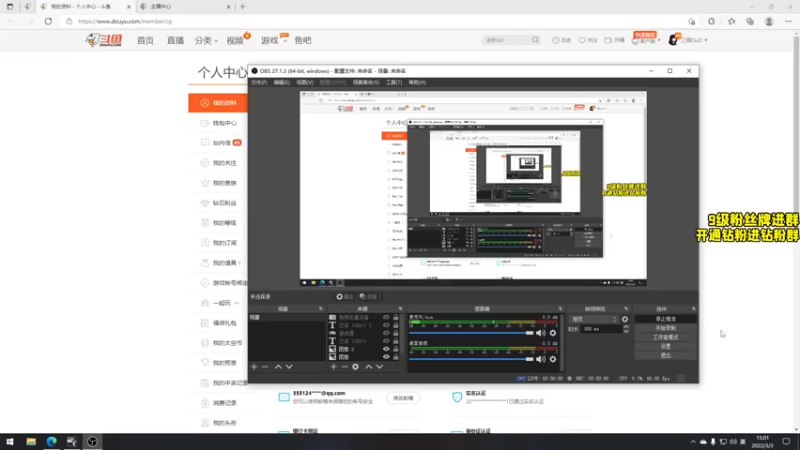800x450 pixels.
Task: Click 停止推流 button in OBS controls
Action: tap(665, 319)
